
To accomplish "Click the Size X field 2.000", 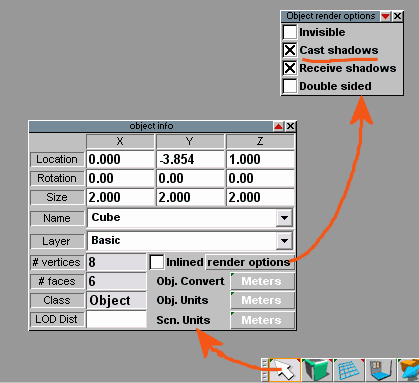I will (120, 197).
